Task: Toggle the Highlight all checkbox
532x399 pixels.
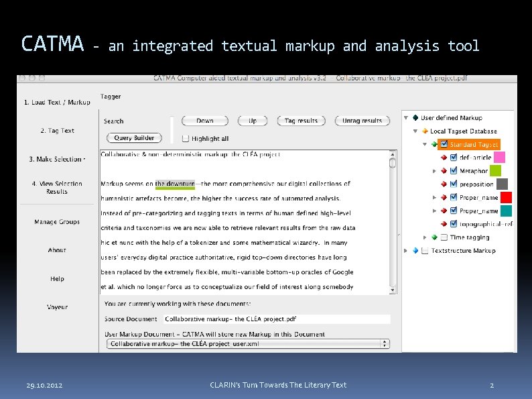Action: coord(186,139)
